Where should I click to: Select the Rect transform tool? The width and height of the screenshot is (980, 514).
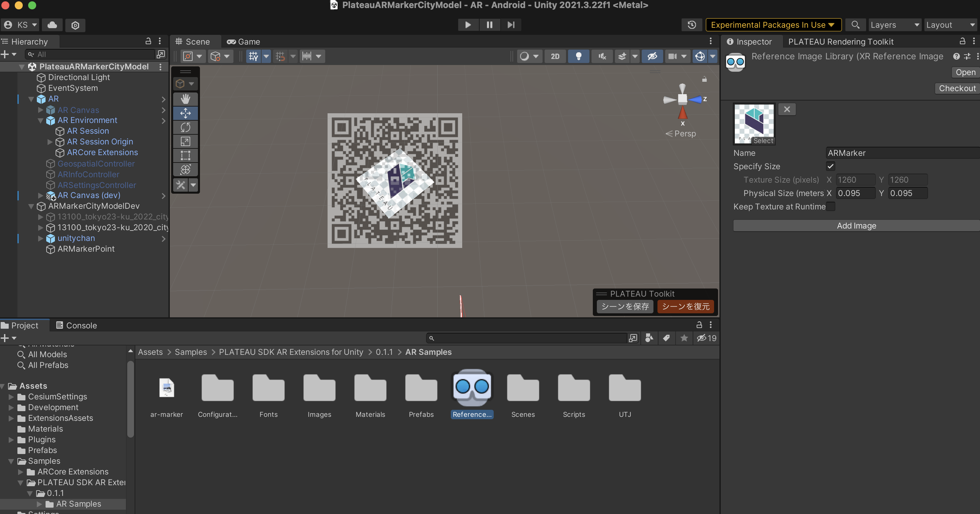pyautogui.click(x=185, y=155)
